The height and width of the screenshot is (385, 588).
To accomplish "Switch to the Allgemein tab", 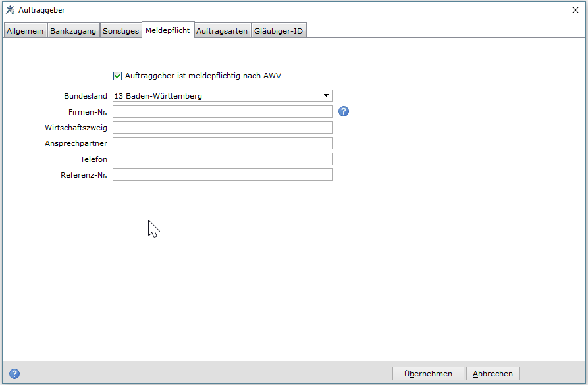I will pyautogui.click(x=25, y=31).
